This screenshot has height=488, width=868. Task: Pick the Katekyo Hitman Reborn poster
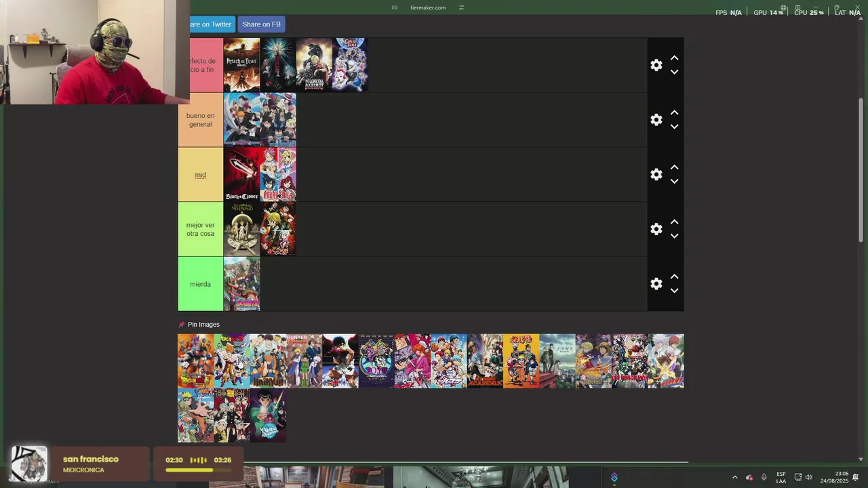666,361
